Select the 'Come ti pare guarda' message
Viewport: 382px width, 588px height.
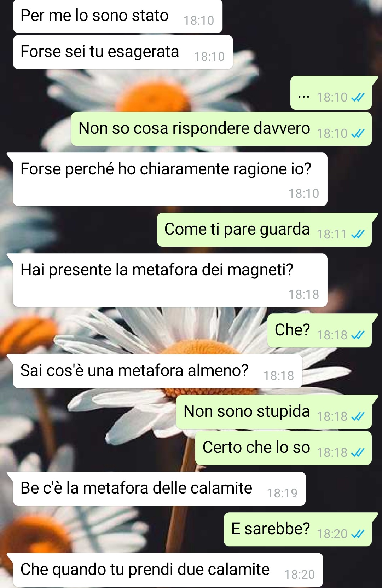pyautogui.click(x=264, y=230)
